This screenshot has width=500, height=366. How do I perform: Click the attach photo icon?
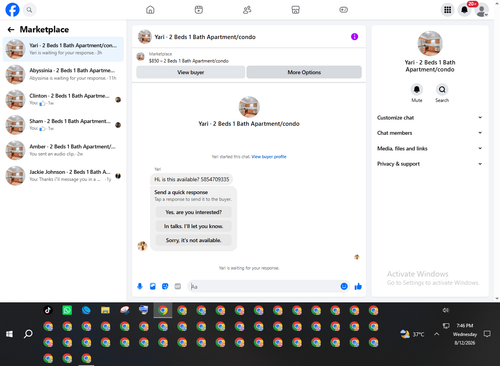point(153,286)
